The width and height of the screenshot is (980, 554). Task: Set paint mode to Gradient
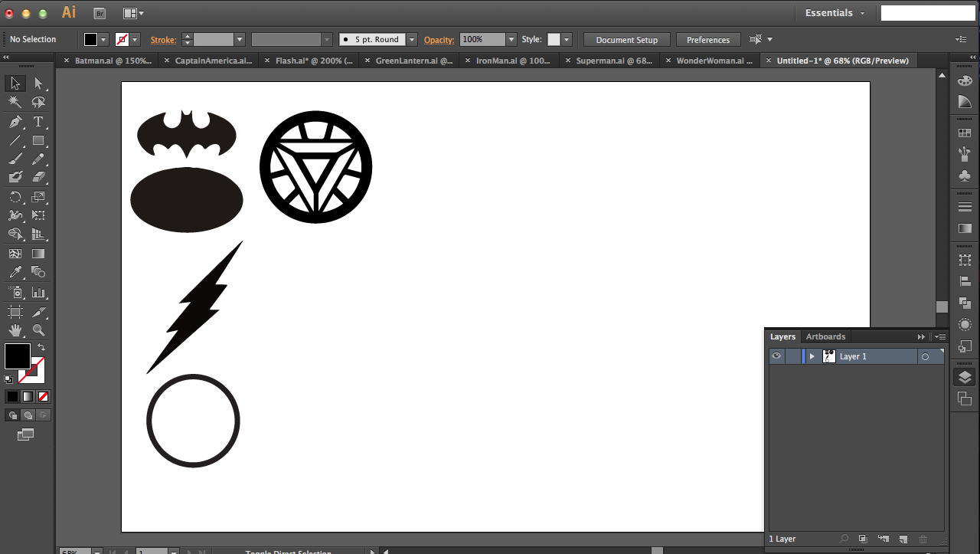pos(28,396)
